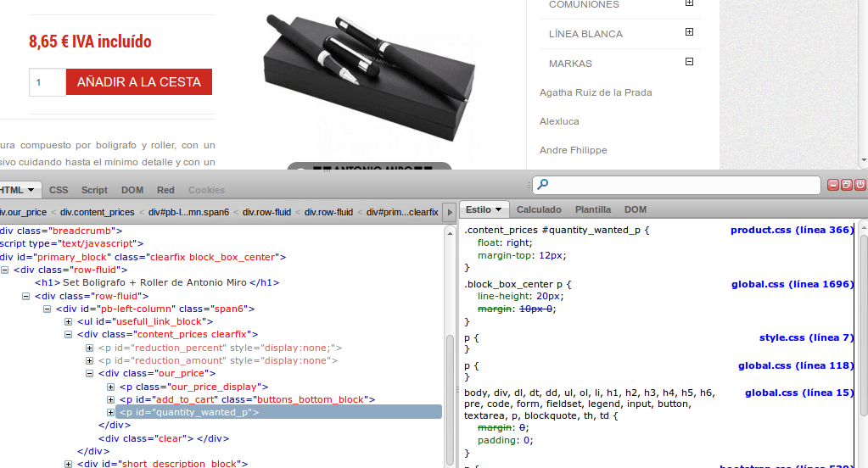Click the div#pb-l...mn.span6 breadcrumb item

pos(188,212)
